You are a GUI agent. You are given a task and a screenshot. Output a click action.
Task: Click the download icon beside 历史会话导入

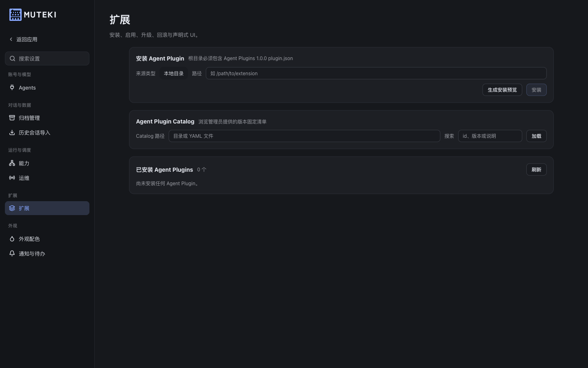pos(12,132)
